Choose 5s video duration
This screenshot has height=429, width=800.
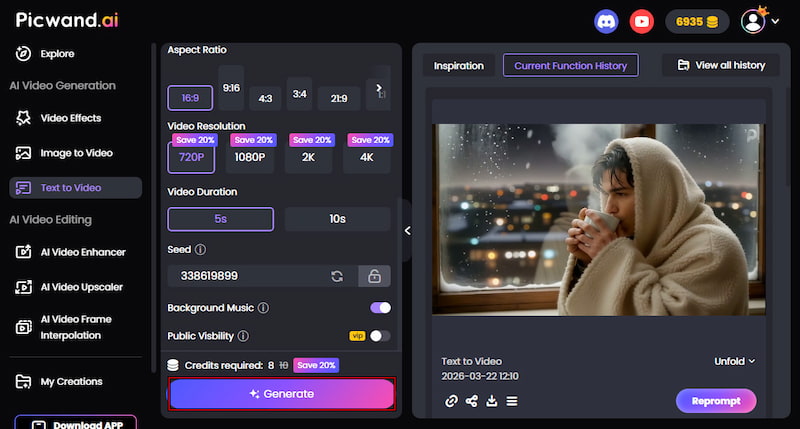(220, 219)
